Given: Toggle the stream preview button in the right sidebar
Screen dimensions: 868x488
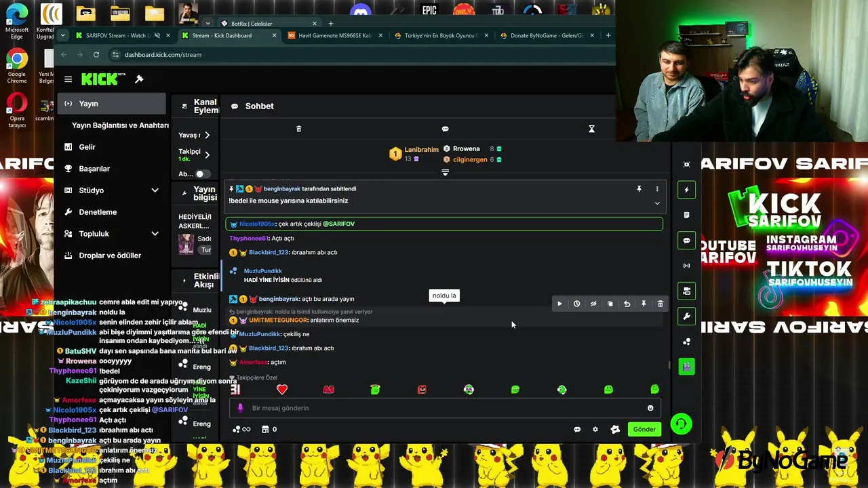Looking at the screenshot, I should click(686, 291).
